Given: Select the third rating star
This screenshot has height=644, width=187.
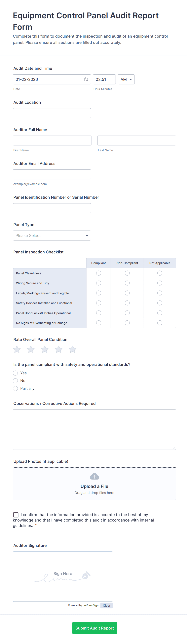Looking at the screenshot, I should tap(45, 349).
